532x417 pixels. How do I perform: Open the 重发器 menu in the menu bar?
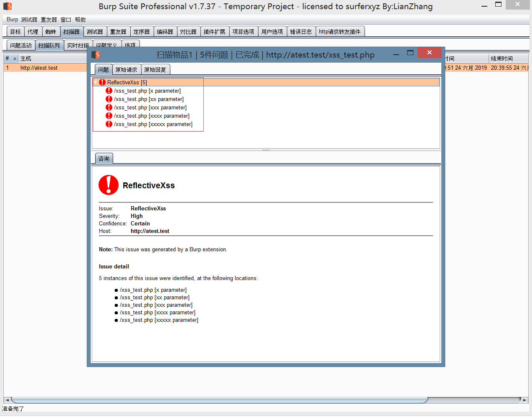pos(49,20)
